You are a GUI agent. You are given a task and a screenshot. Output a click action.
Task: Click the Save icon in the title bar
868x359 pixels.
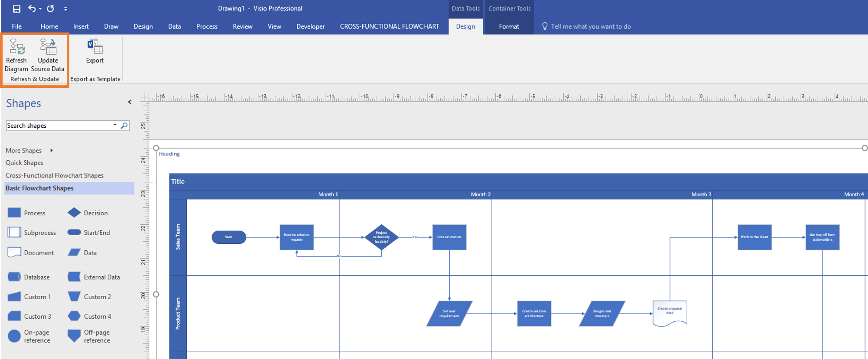[x=16, y=9]
